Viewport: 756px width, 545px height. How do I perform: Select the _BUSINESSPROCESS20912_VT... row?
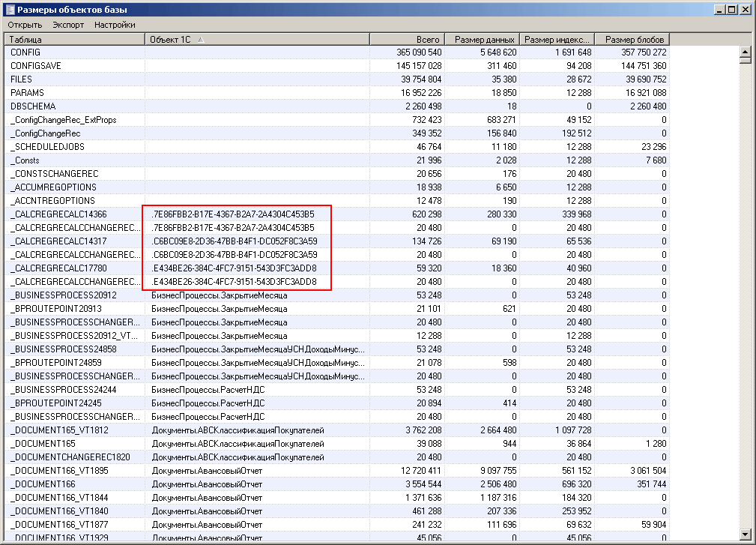(x=337, y=336)
